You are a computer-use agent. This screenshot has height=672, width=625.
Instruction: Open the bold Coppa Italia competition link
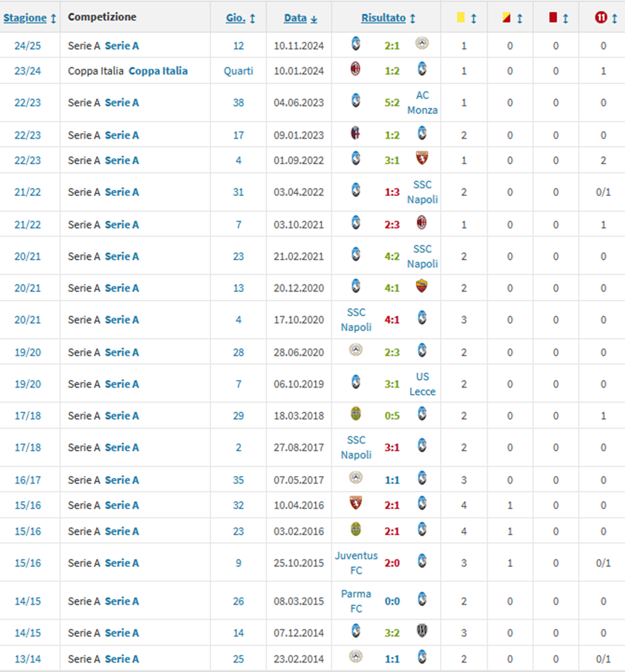pos(157,71)
